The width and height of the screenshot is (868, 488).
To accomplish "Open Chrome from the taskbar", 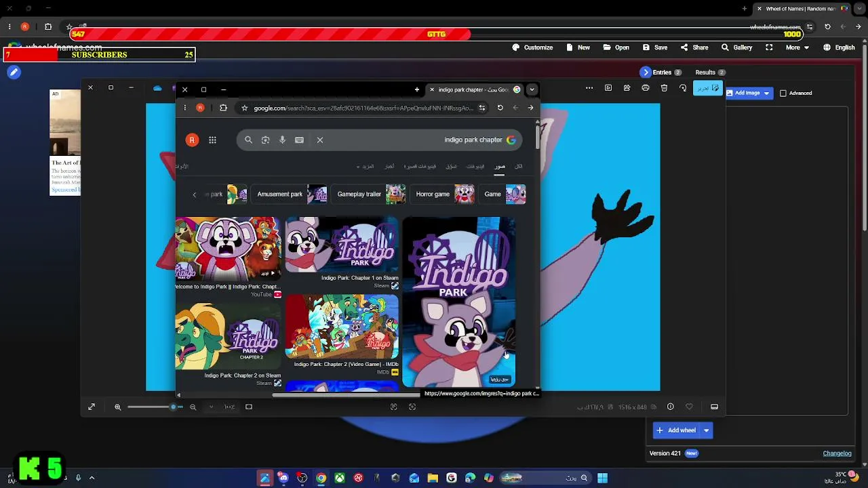I will coord(321,478).
